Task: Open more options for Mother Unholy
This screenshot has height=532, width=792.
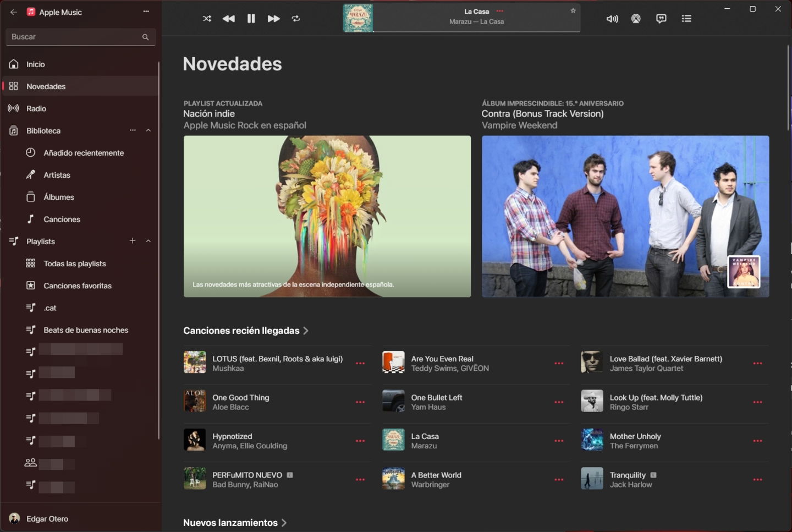Action: pyautogui.click(x=757, y=441)
